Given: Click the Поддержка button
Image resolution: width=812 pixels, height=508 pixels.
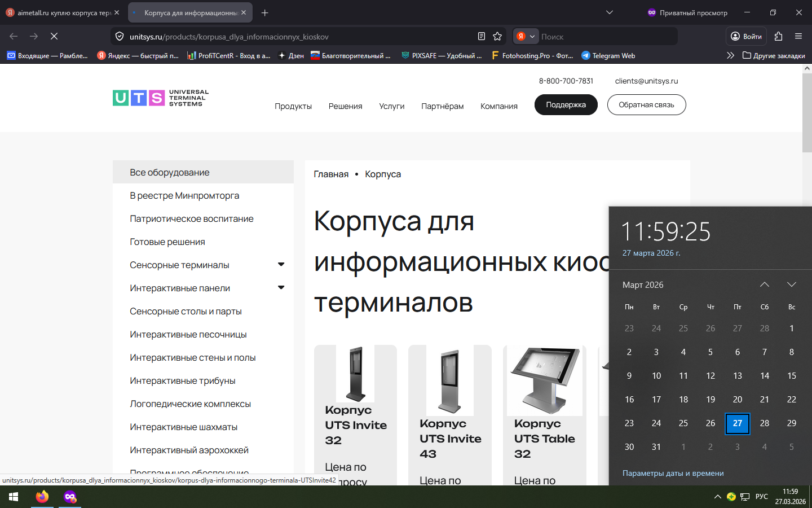Looking at the screenshot, I should (566, 105).
